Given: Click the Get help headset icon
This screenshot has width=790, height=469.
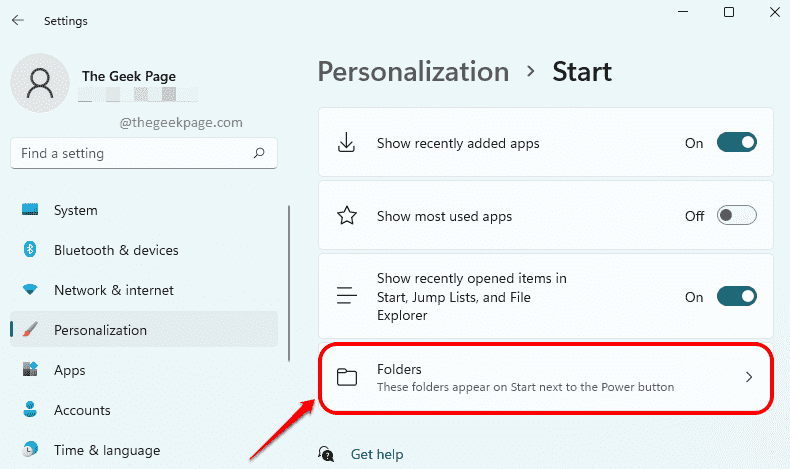Looking at the screenshot, I should (x=326, y=454).
